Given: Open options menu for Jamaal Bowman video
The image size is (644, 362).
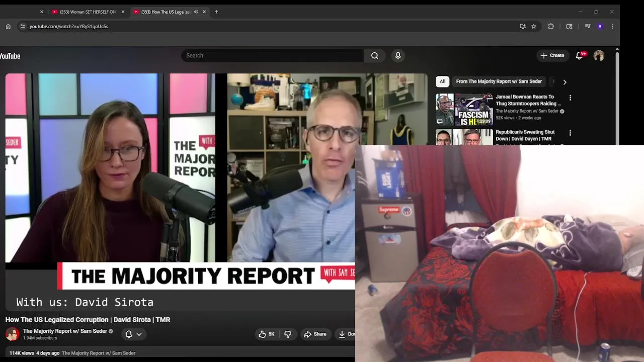Looking at the screenshot, I should point(570,98).
